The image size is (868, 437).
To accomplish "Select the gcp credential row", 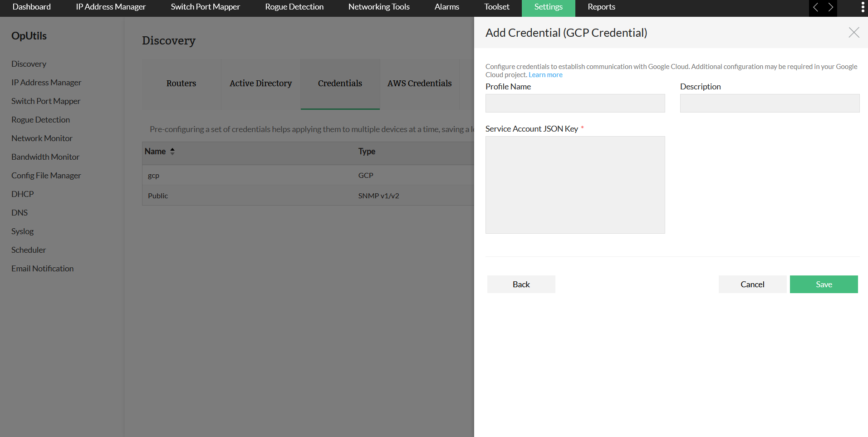I will click(x=308, y=175).
